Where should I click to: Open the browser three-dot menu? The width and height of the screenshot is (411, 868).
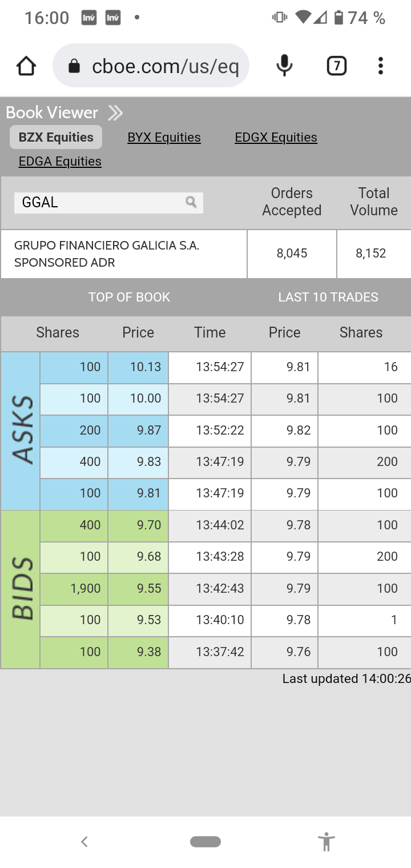point(380,66)
